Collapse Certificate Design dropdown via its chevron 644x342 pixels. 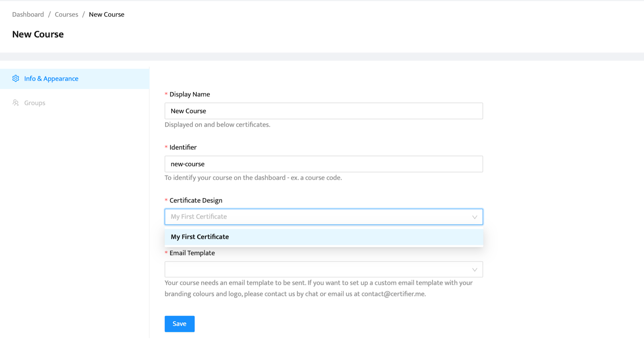(475, 217)
